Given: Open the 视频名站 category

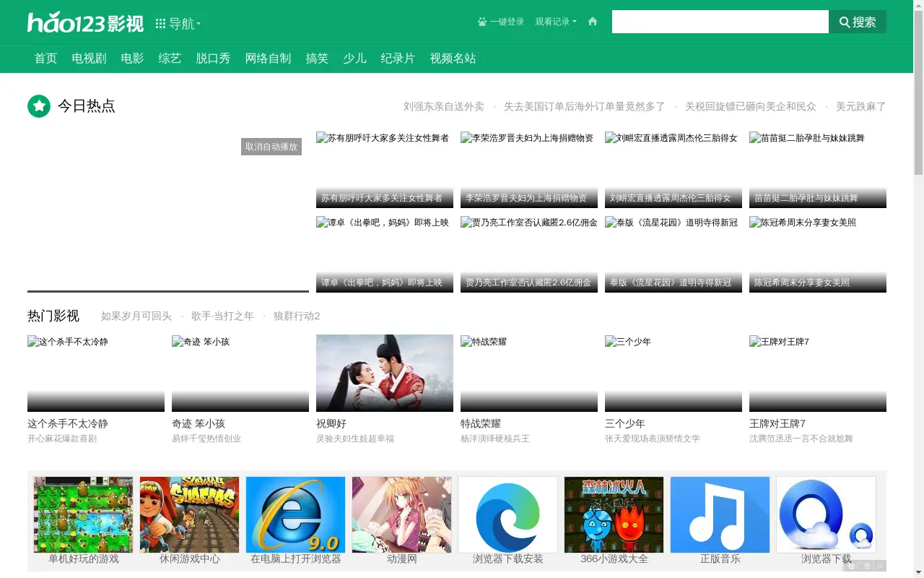Looking at the screenshot, I should point(453,59).
